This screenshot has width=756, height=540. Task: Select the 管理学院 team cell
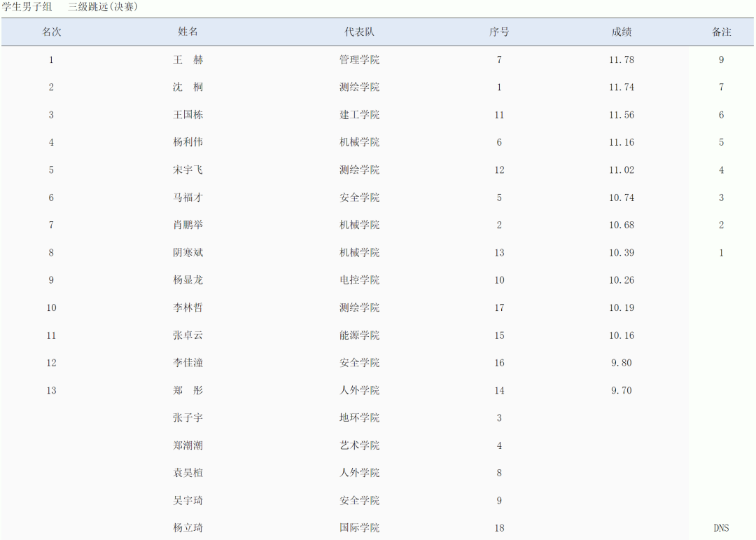[359, 60]
